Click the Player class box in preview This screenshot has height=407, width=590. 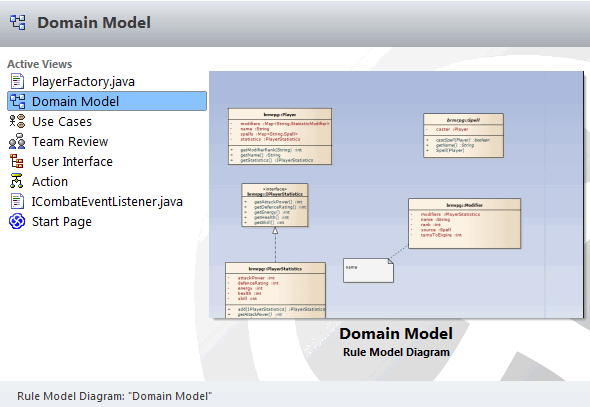pyautogui.click(x=280, y=137)
